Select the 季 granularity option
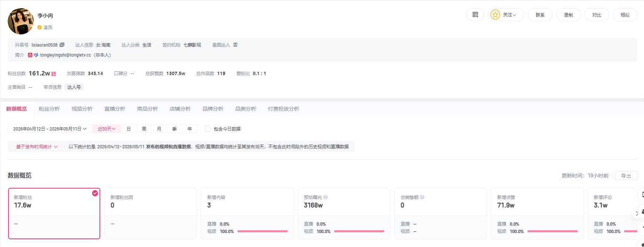 (174, 129)
